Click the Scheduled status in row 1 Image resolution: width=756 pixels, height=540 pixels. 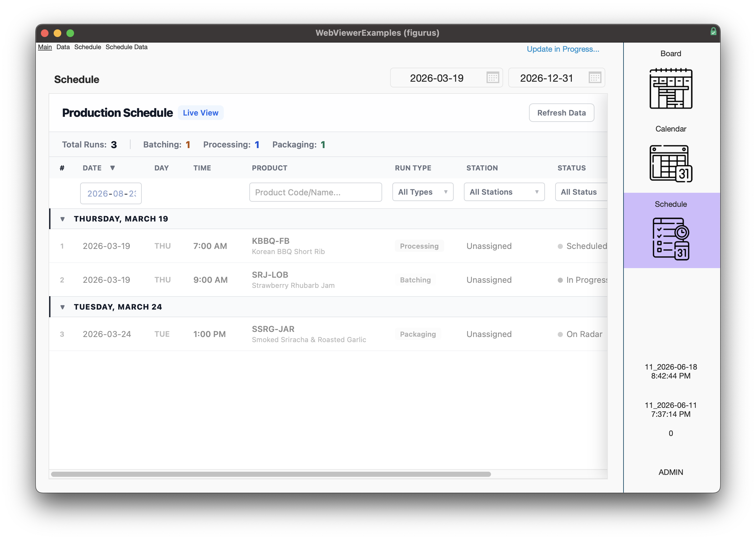(x=582, y=246)
